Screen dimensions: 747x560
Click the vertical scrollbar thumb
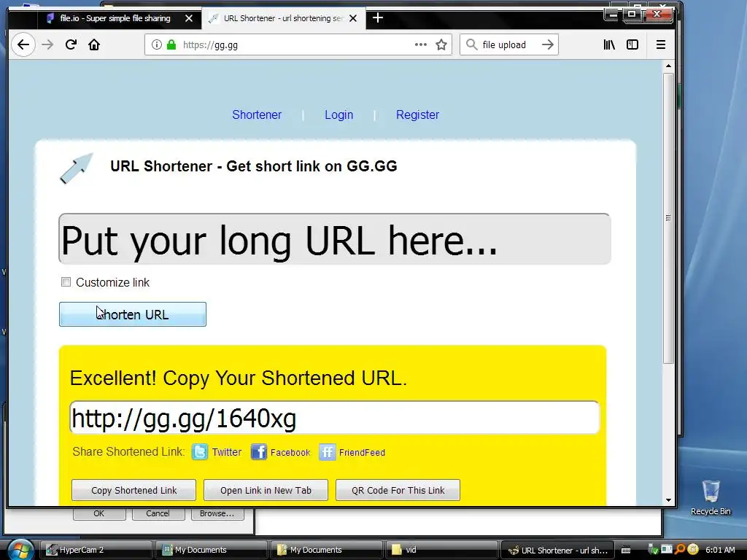[x=668, y=218]
